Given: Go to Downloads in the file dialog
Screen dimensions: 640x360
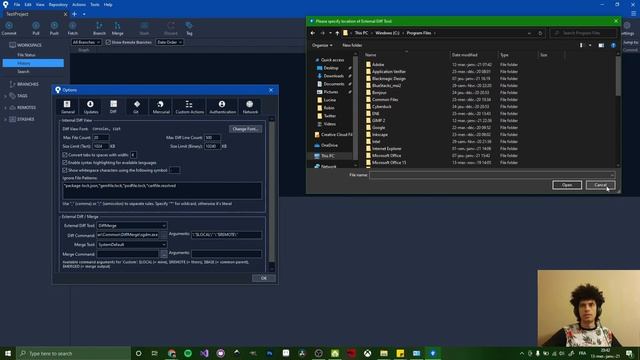Looking at the screenshot, I should [333, 76].
